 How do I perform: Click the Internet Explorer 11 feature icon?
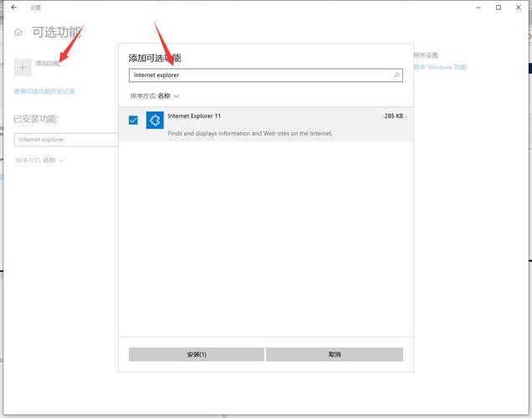pyautogui.click(x=154, y=121)
